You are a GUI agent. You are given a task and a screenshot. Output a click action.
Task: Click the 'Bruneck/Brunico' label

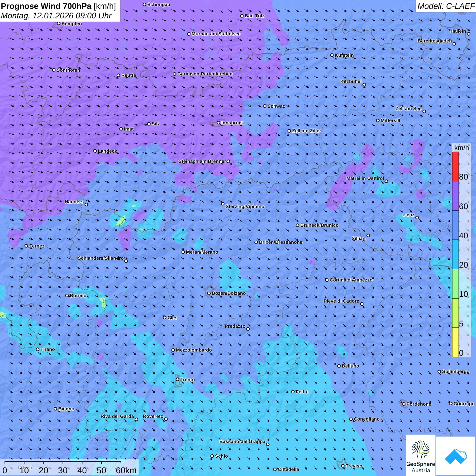pos(320,225)
